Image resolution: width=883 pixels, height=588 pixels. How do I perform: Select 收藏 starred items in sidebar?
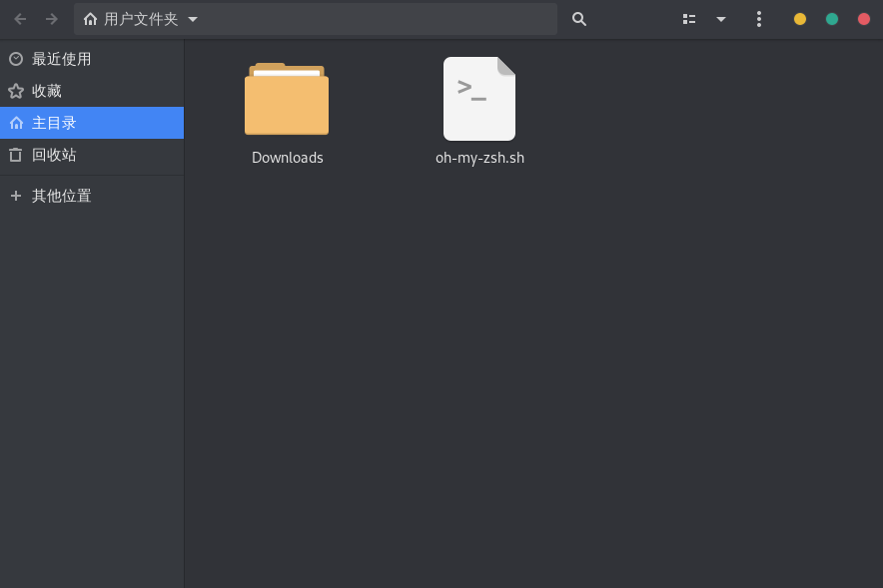[47, 91]
